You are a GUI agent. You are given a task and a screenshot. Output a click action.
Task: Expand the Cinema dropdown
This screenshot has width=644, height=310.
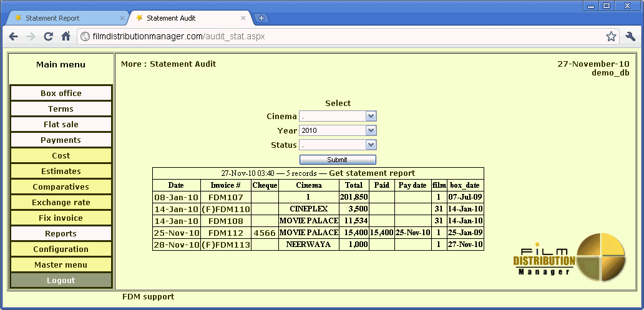tap(338, 116)
